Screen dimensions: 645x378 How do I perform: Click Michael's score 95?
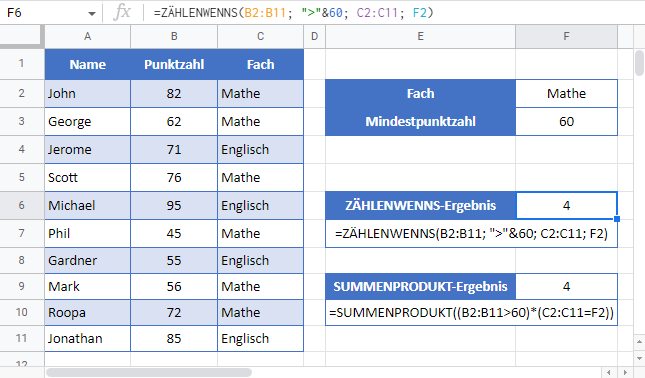coord(174,205)
